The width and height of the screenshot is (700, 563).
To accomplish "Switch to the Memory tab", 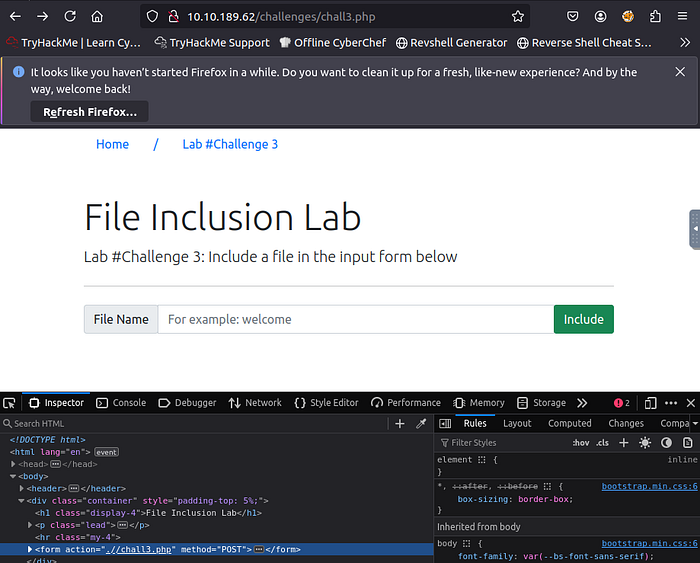I will pyautogui.click(x=479, y=403).
